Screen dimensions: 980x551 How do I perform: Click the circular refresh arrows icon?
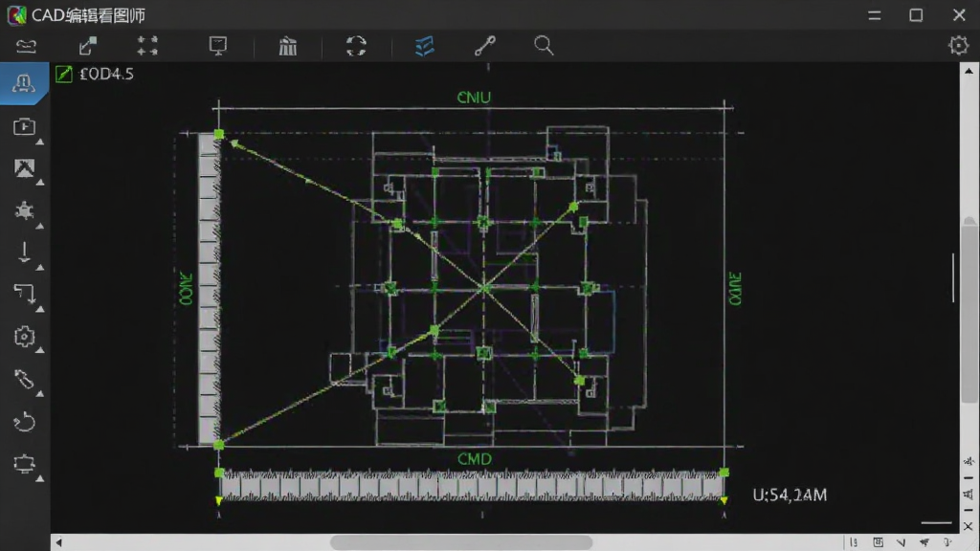click(x=356, y=46)
